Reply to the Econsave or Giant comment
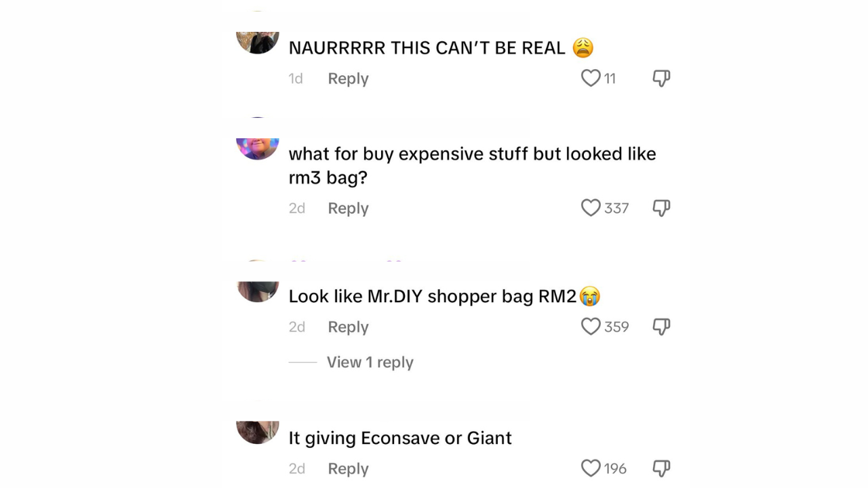 (x=348, y=468)
